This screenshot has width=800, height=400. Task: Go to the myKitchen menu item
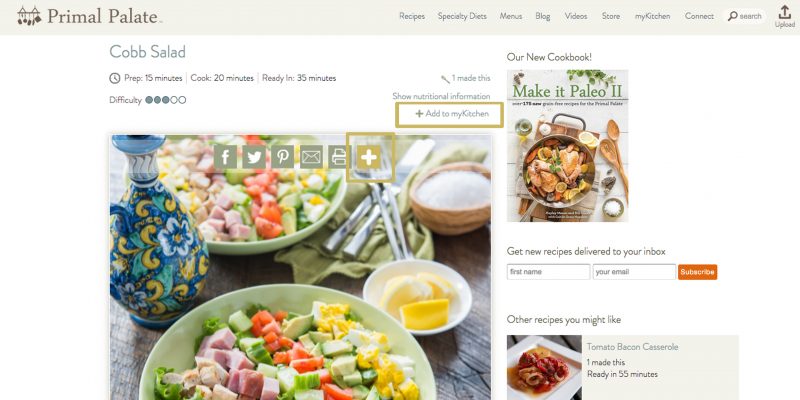coord(652,16)
